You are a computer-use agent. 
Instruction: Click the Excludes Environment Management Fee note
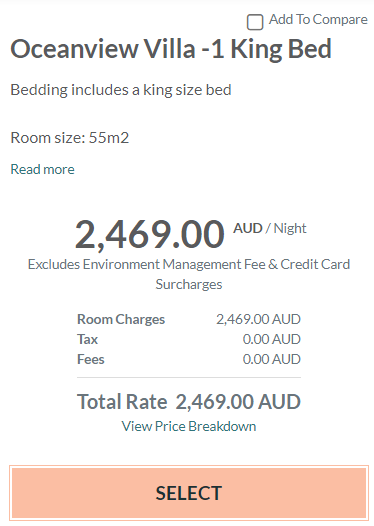[189, 274]
